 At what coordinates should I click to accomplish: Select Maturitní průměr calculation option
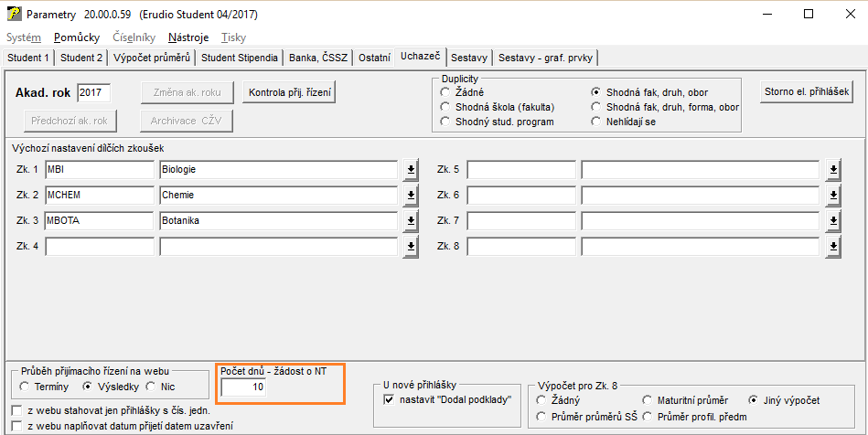click(648, 400)
